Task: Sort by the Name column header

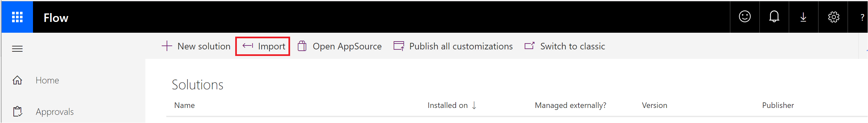Action: click(x=184, y=105)
